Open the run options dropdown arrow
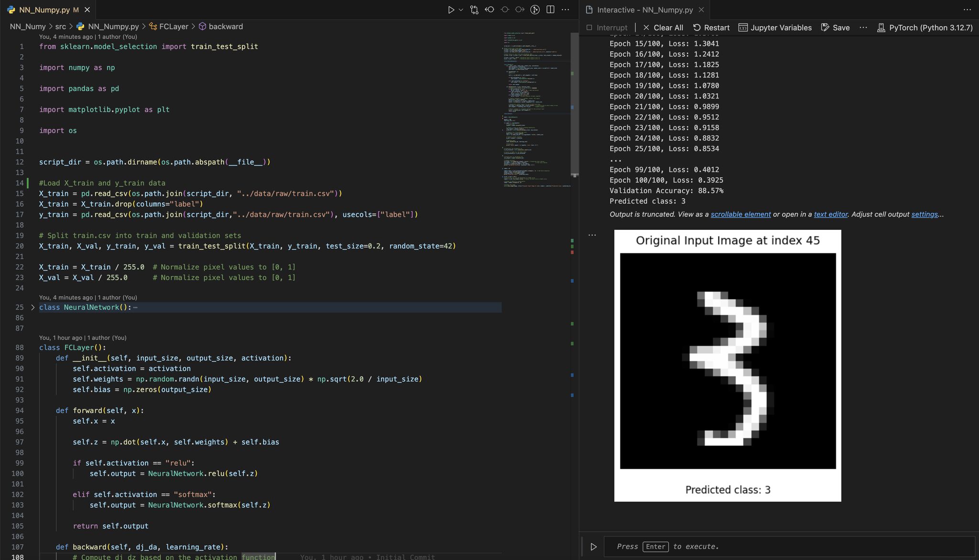Image resolution: width=979 pixels, height=560 pixels. point(461,10)
